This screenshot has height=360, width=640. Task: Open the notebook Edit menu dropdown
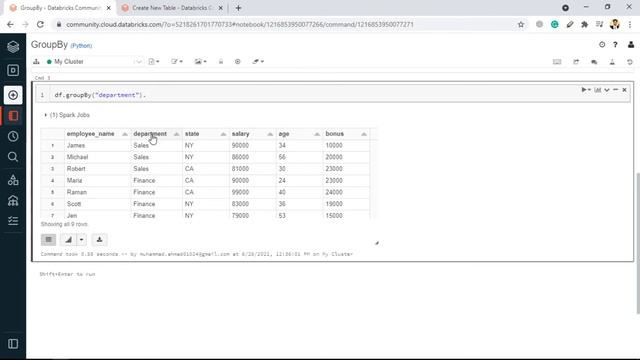point(177,62)
